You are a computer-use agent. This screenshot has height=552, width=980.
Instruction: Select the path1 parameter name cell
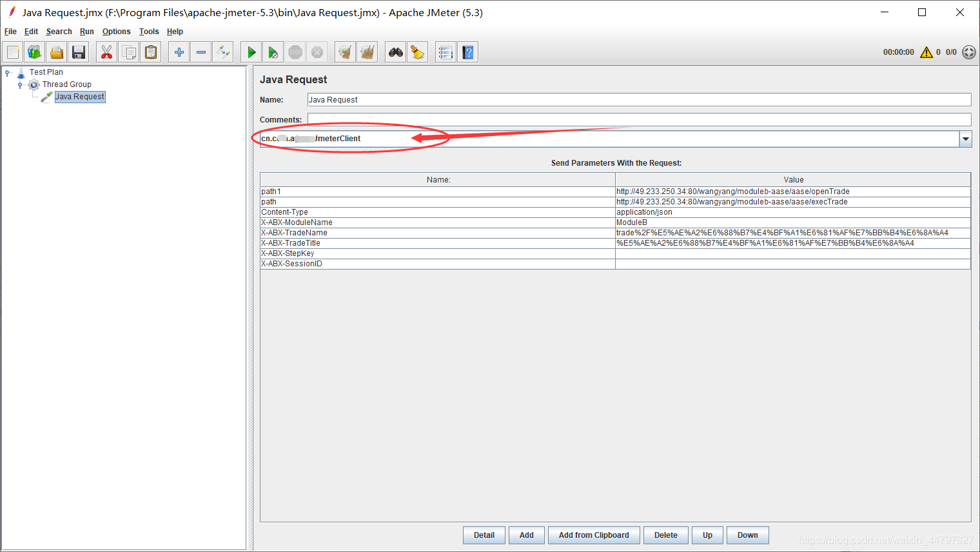pos(438,192)
